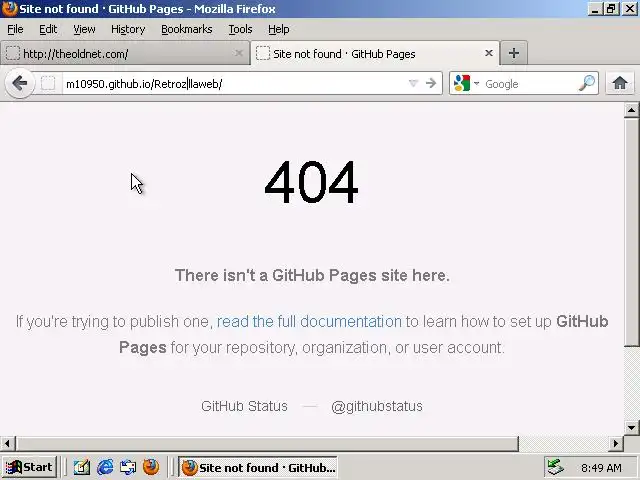Click the horizontal scrollbar left arrow

point(7,443)
